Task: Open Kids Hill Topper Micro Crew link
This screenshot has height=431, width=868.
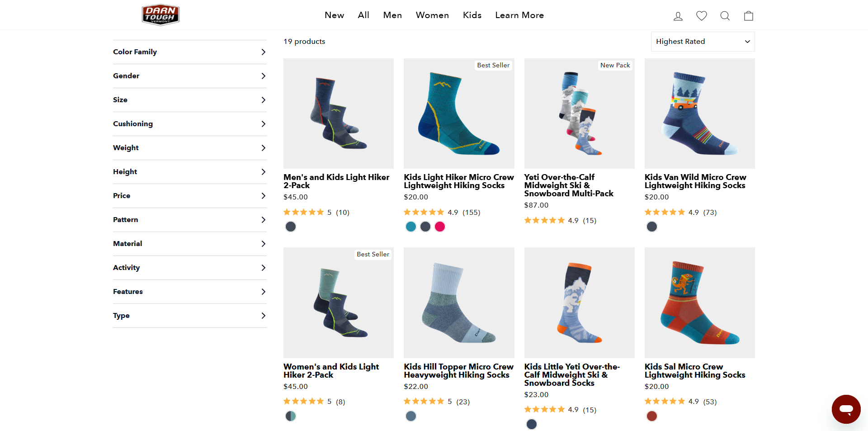Action: tap(458, 371)
